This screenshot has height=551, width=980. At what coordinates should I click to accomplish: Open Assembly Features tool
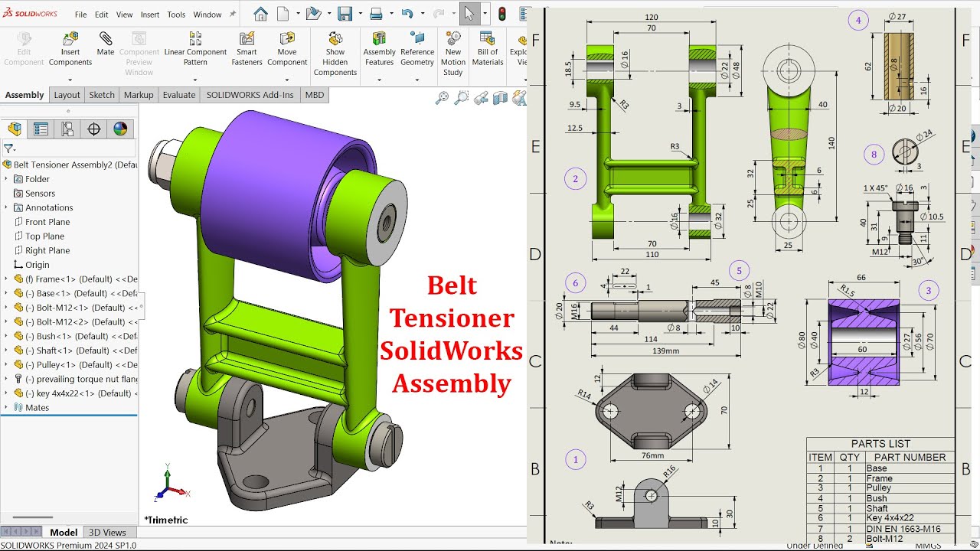(x=379, y=48)
